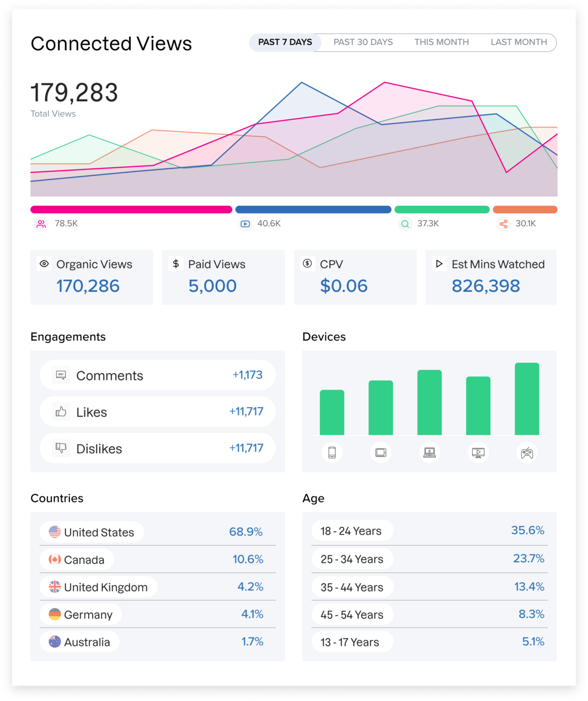Click the play icon on Est Mins Watched card
This screenshot has height=701, width=588.
439,264
